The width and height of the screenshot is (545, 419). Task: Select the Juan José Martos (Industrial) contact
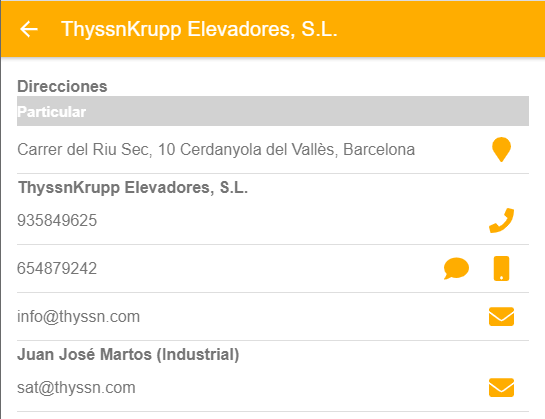pos(128,355)
